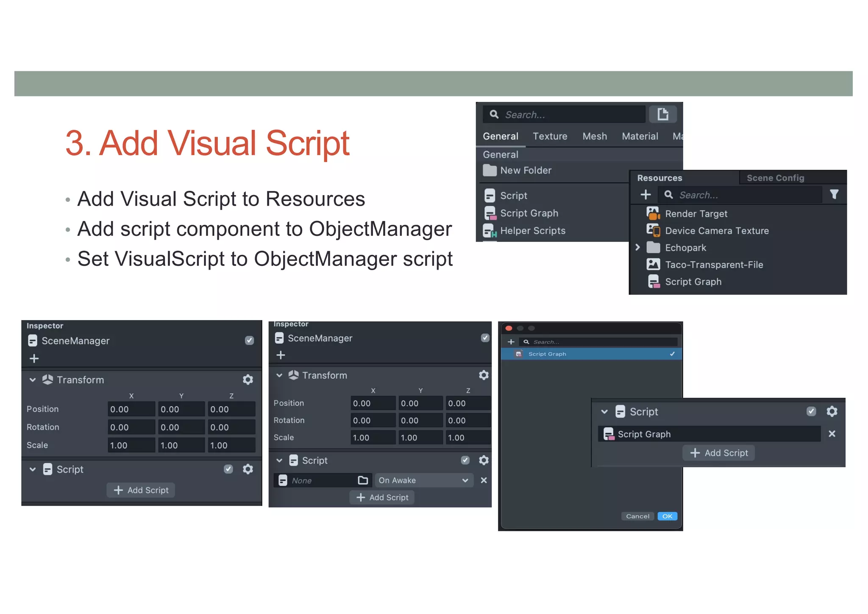Open the On Awake event dropdown
Image resolution: width=868 pixels, height=614 pixels.
point(424,480)
